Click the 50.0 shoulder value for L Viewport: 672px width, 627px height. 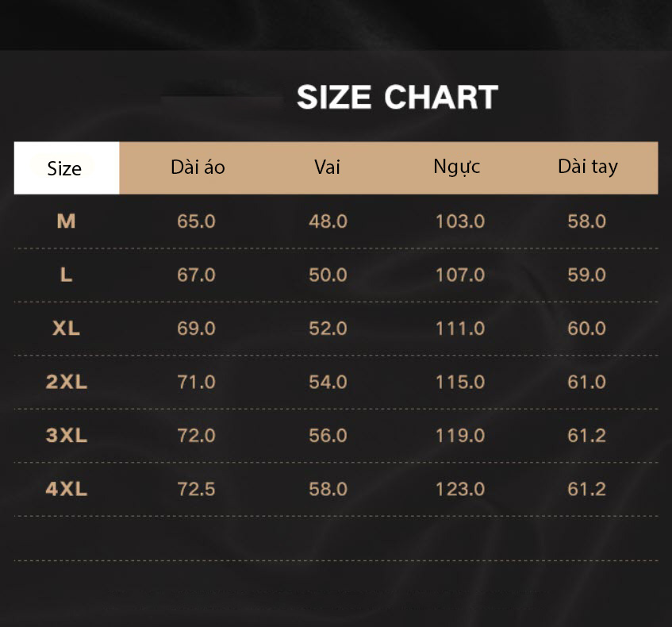click(328, 275)
